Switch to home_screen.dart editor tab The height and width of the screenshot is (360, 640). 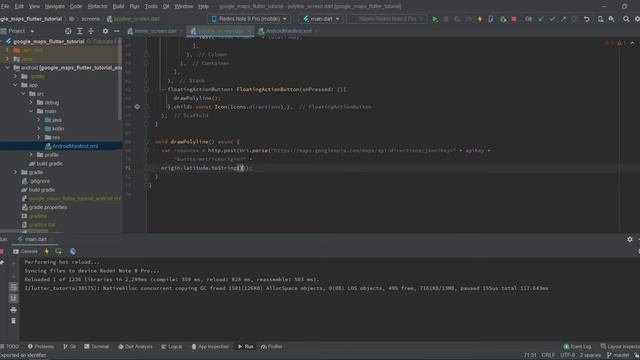pyautogui.click(x=155, y=31)
